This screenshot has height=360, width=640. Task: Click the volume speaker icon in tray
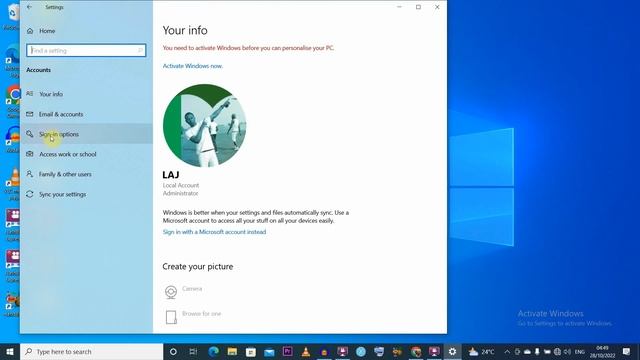click(x=567, y=351)
